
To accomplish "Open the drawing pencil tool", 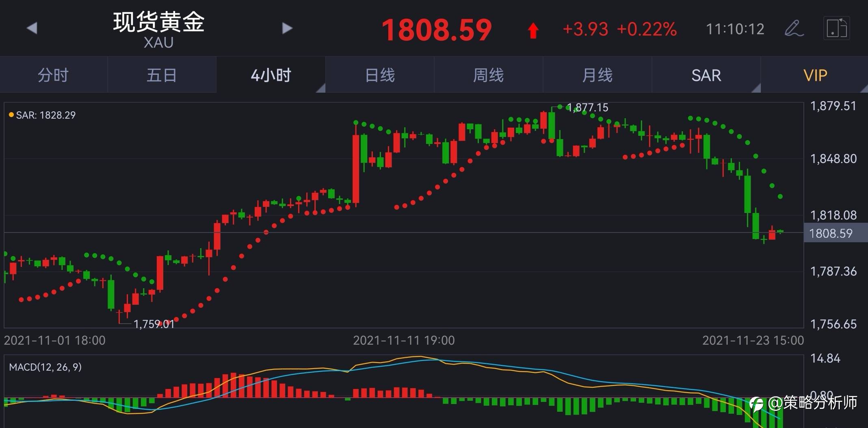I will [x=794, y=28].
